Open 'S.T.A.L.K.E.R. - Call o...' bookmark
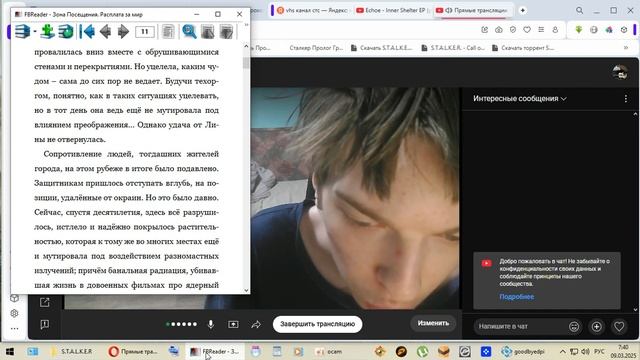This screenshot has height=360, width=640. 452,48
